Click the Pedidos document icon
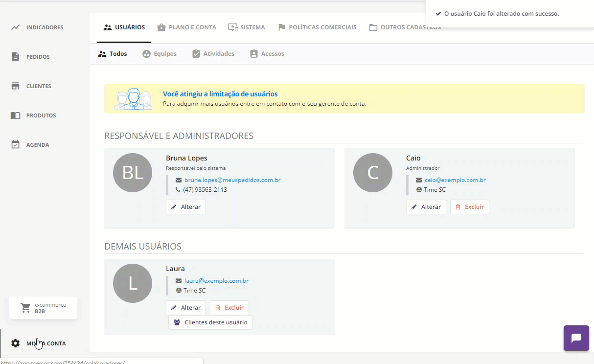The width and height of the screenshot is (594, 364). [16, 57]
